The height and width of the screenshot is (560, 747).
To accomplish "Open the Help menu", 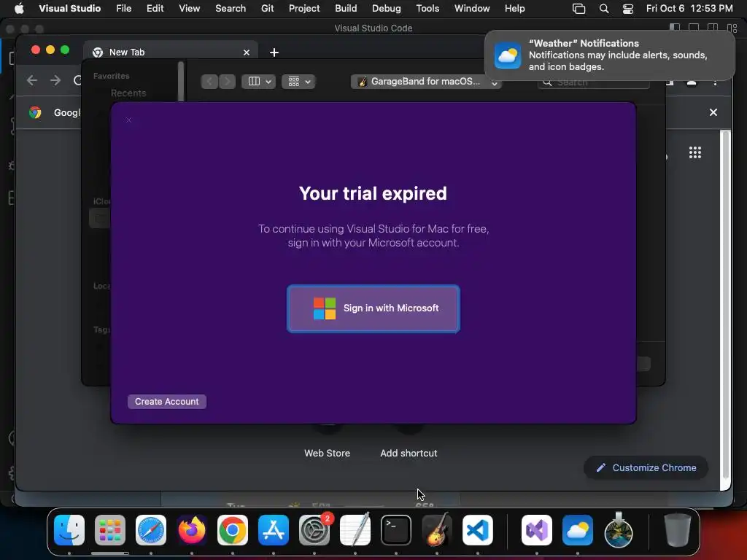I will click(x=514, y=8).
